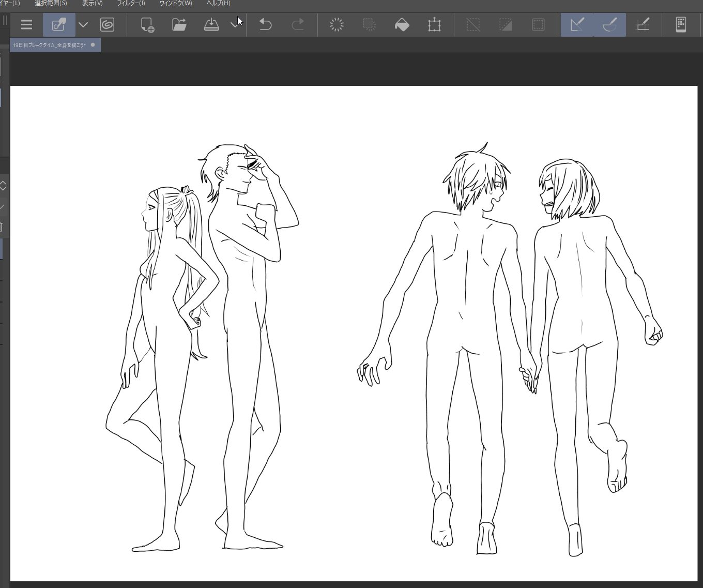
Task: Open the hamburger menu in the command bar
Action: (x=26, y=25)
